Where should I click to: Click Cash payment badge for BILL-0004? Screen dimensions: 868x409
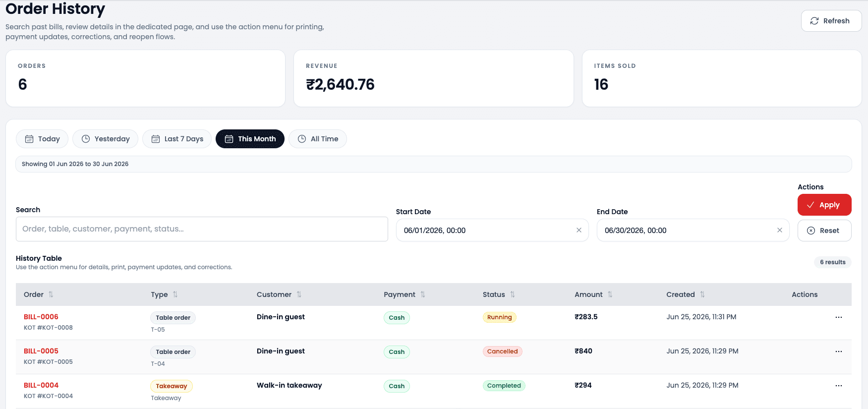pyautogui.click(x=397, y=386)
